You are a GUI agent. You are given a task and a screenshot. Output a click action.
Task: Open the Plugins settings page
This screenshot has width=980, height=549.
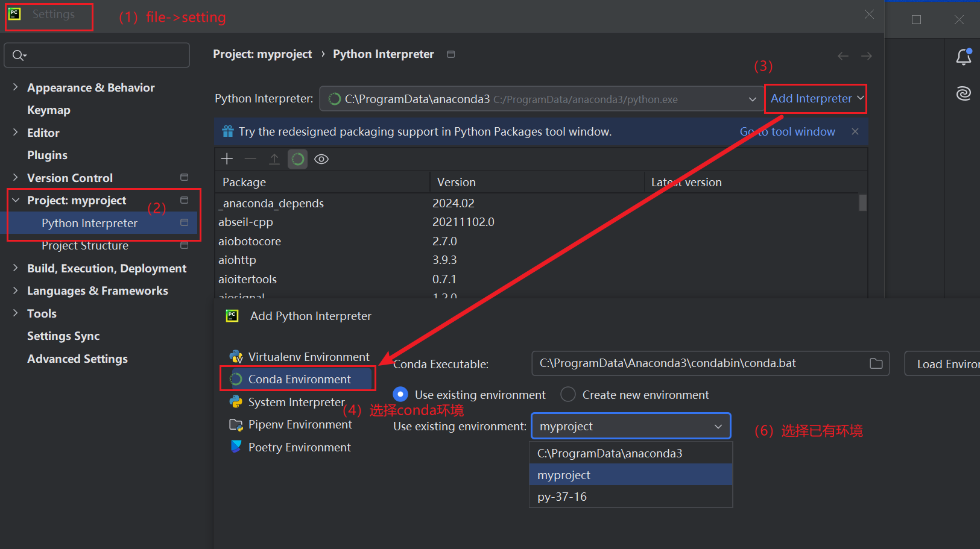coord(47,155)
